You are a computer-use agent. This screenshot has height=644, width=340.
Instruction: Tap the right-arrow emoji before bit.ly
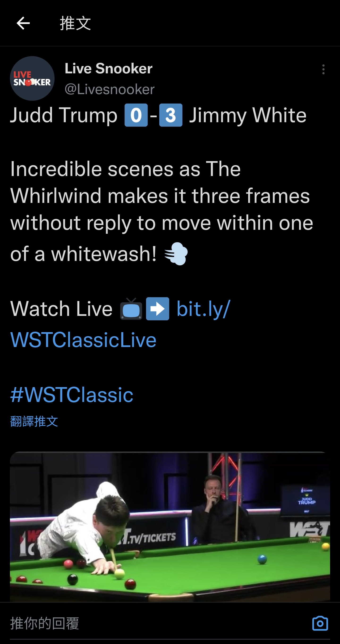[158, 309]
